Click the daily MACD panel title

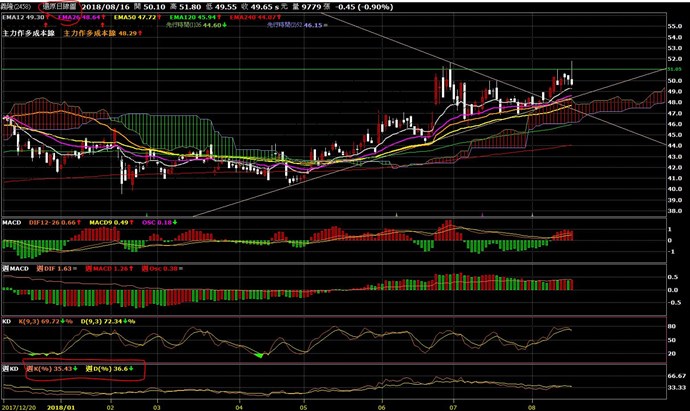(x=12, y=222)
